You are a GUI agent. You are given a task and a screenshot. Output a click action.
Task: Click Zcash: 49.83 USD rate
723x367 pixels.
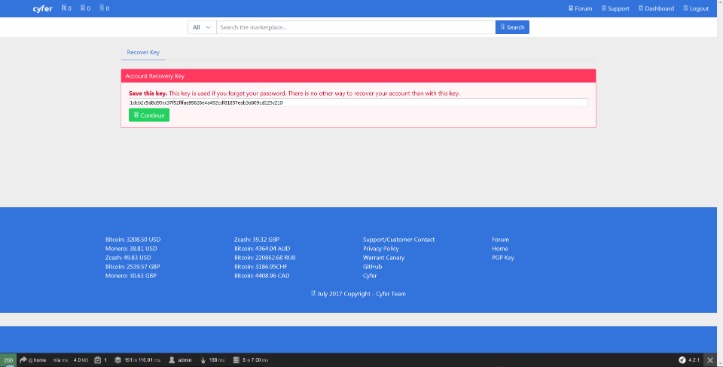[x=128, y=258]
